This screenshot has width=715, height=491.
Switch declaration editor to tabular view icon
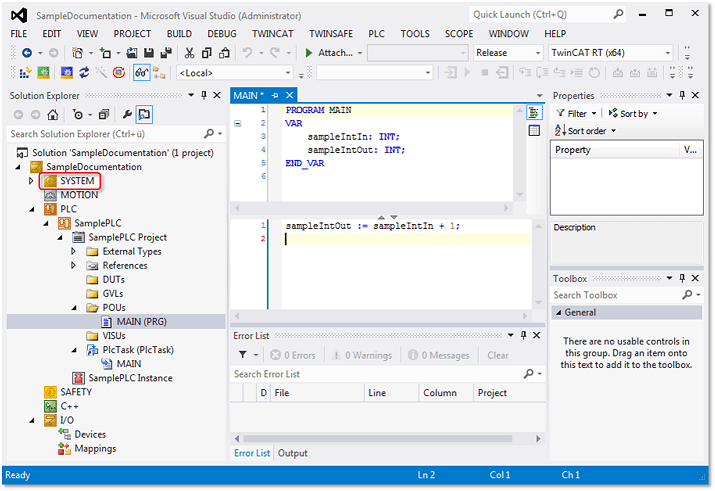tap(534, 130)
